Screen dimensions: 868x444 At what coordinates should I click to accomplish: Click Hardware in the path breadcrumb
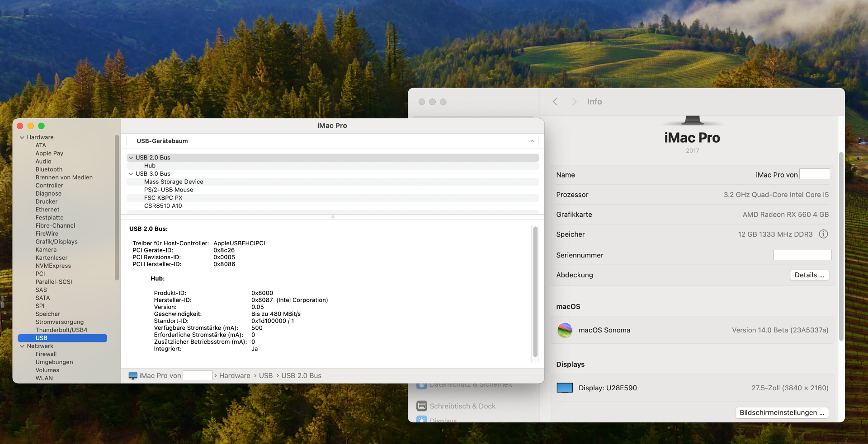coord(234,376)
